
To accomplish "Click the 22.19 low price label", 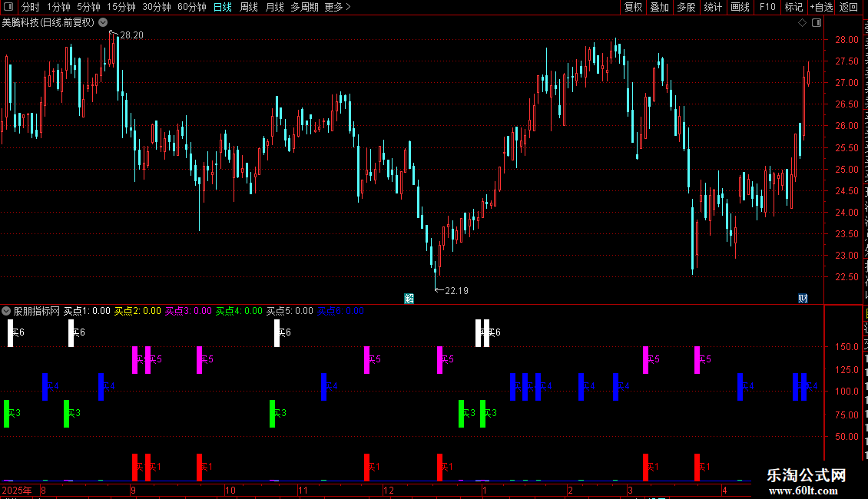I will [x=457, y=291].
